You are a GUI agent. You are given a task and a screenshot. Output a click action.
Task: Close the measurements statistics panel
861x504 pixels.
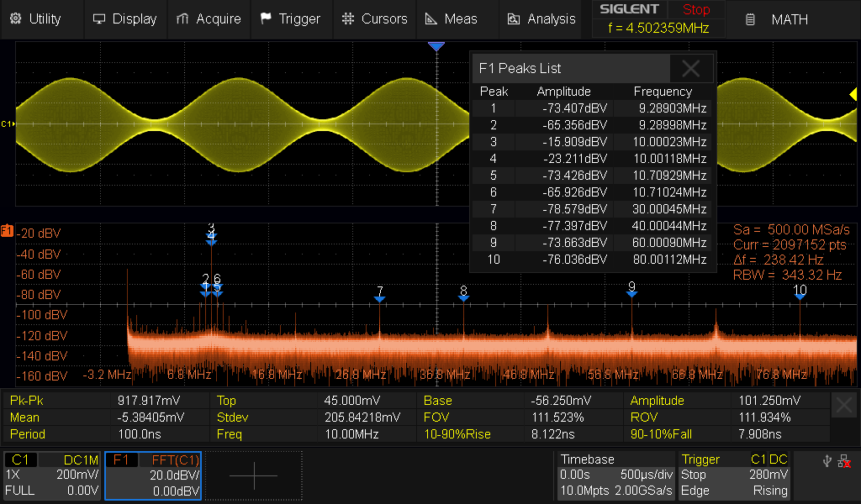click(844, 407)
